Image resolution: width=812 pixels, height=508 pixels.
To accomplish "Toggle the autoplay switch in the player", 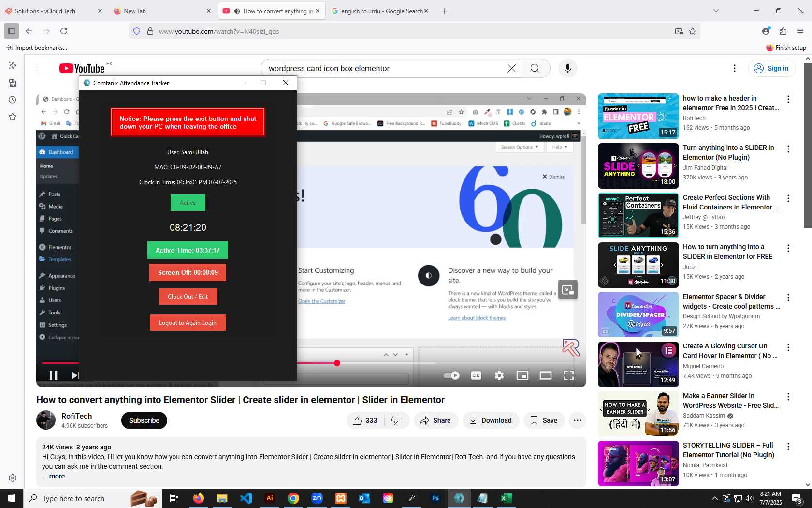I will (451, 375).
